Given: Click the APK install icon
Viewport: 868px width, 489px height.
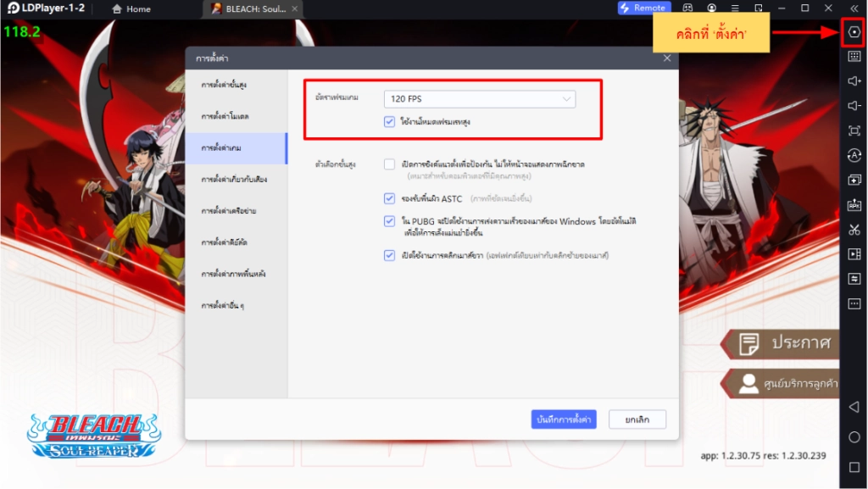Looking at the screenshot, I should pos(854,205).
